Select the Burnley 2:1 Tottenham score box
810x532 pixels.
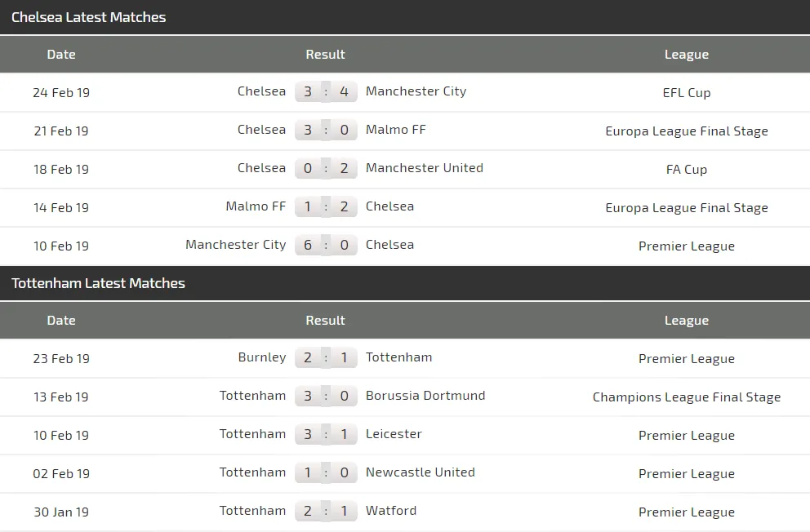pyautogui.click(x=326, y=357)
